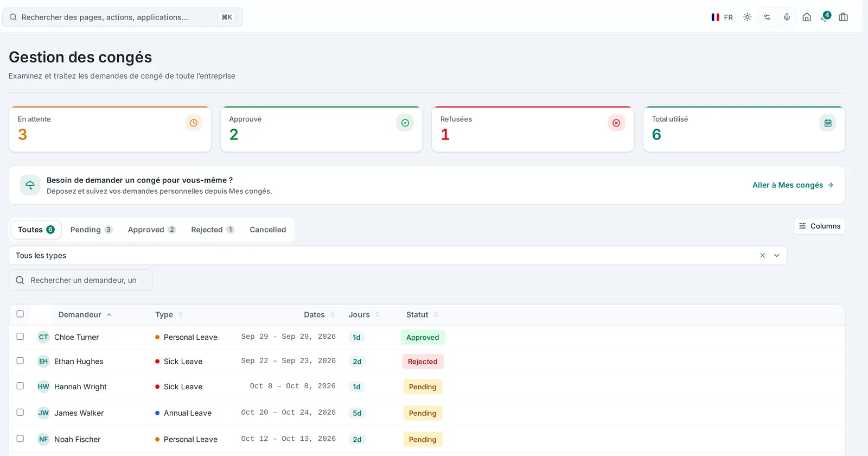This screenshot has height=456, width=868.
Task: Expand the Tous les types dropdown
Action: point(777,256)
